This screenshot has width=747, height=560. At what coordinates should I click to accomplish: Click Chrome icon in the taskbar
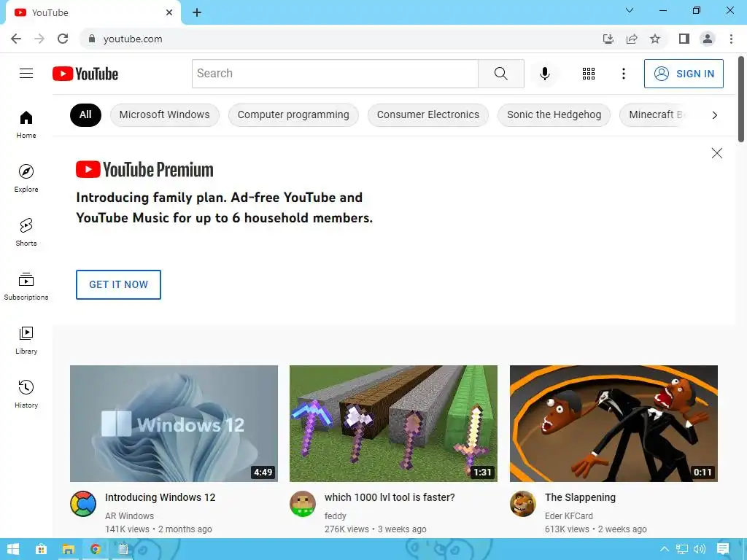coord(96,549)
